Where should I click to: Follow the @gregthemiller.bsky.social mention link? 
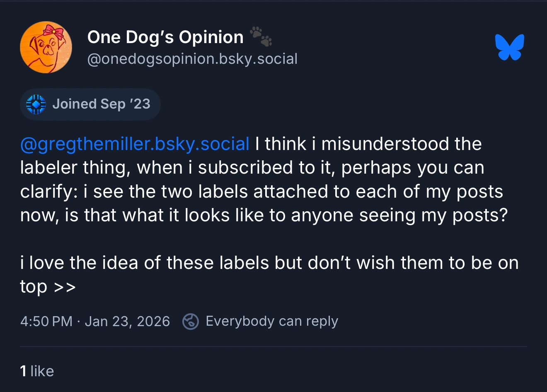[135, 144]
